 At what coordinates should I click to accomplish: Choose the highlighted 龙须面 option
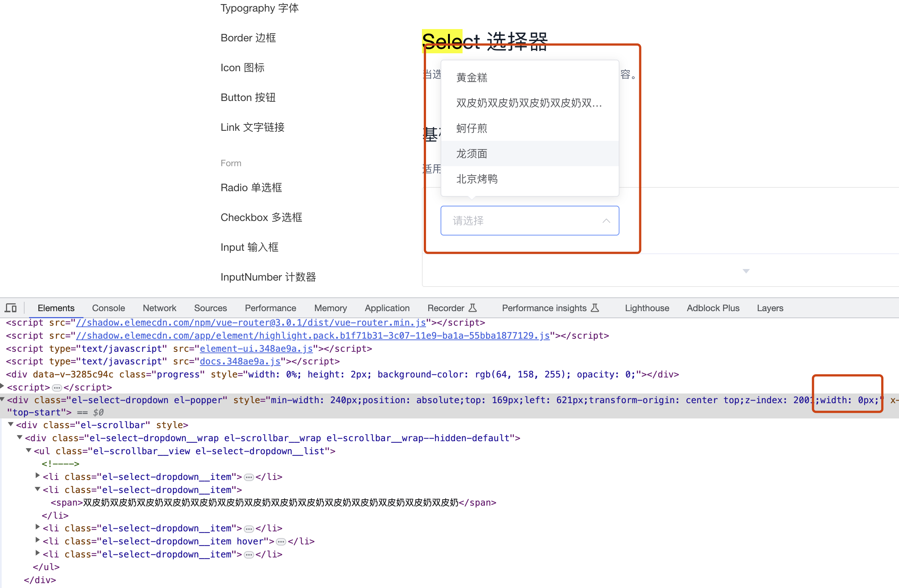530,153
